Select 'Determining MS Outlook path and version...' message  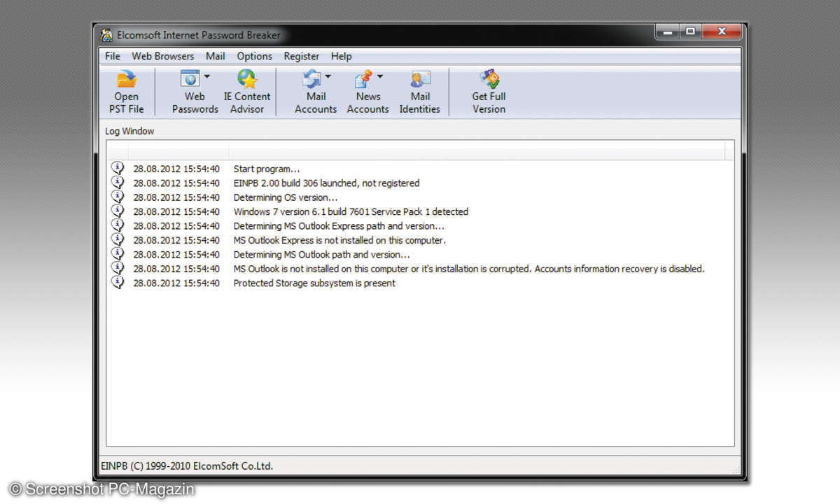click(x=321, y=255)
